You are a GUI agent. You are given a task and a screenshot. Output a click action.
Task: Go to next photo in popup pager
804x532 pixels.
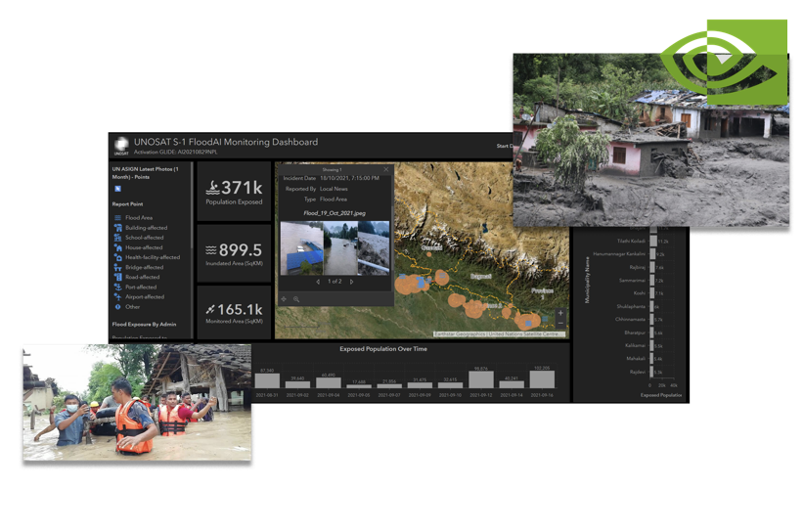pyautogui.click(x=352, y=282)
